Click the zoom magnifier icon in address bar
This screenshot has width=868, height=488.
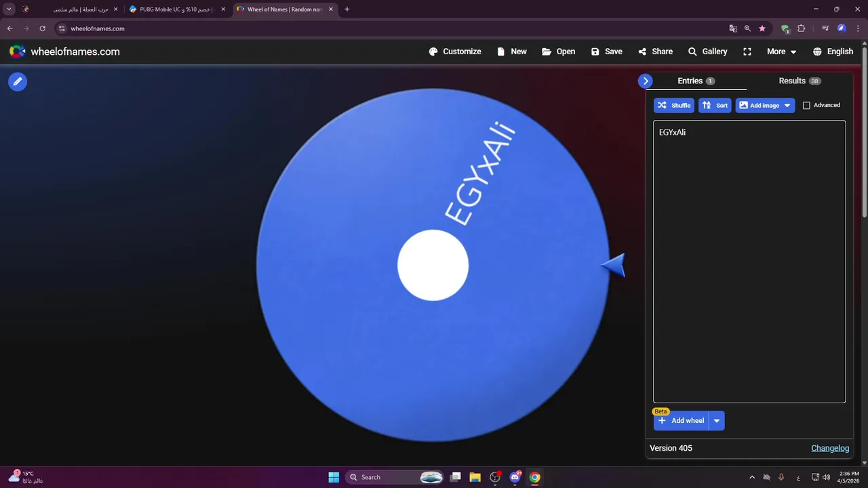point(747,28)
